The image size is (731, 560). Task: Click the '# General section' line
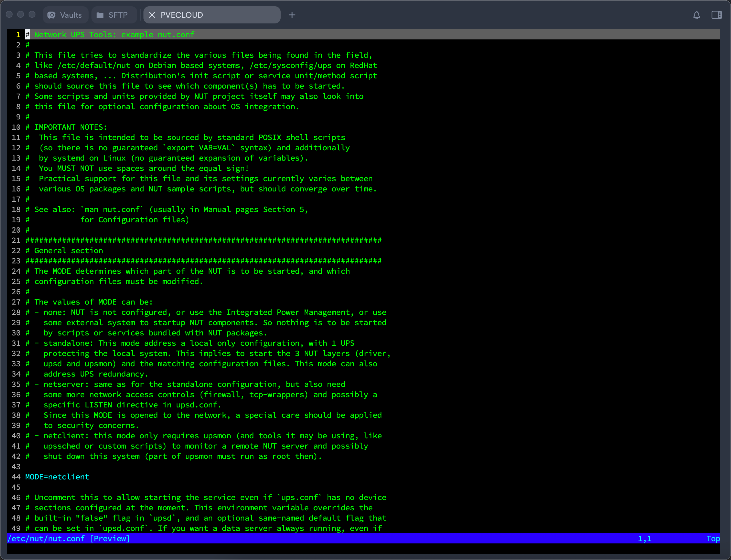point(64,251)
